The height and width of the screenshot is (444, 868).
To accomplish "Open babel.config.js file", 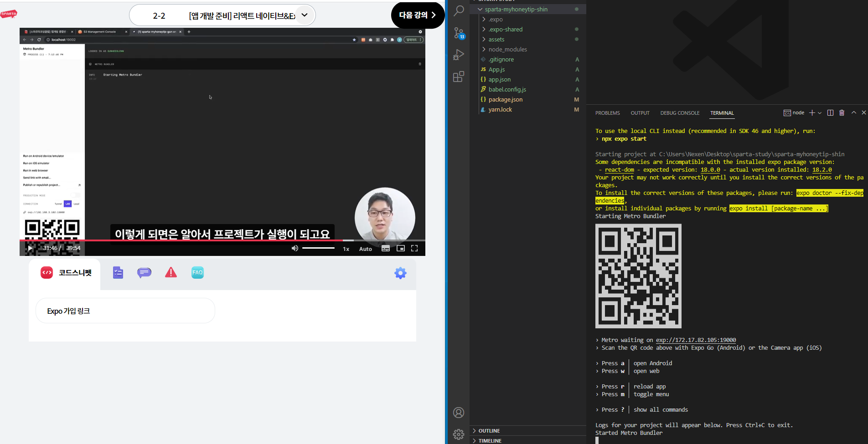I will click(x=527, y=89).
